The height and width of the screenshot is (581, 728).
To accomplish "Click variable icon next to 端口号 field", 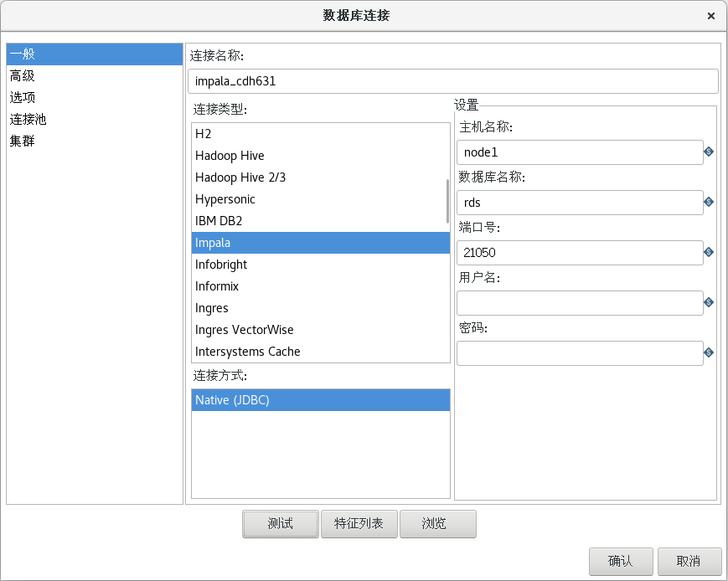I will [709, 252].
